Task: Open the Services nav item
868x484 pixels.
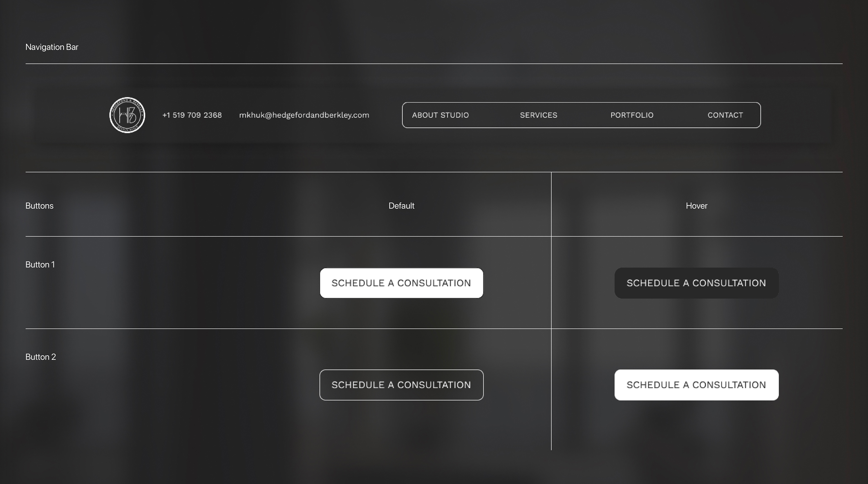Action: click(538, 115)
